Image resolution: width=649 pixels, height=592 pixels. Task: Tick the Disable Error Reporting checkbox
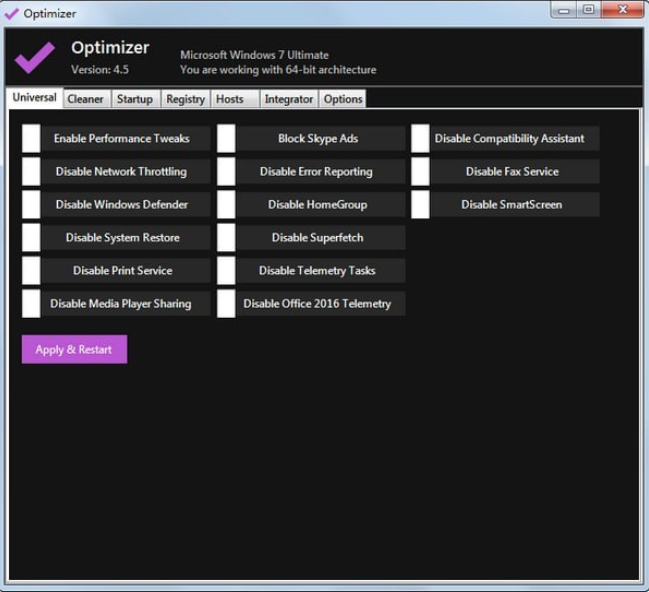pyautogui.click(x=226, y=171)
